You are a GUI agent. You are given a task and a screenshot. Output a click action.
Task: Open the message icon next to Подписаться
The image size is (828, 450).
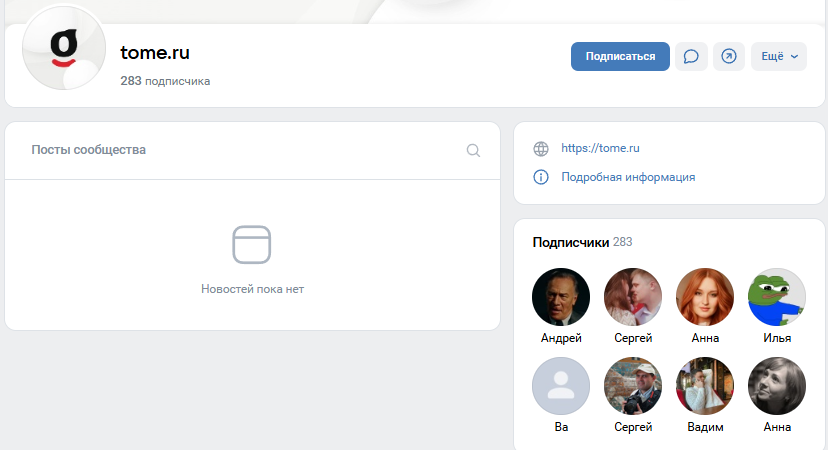(x=691, y=57)
